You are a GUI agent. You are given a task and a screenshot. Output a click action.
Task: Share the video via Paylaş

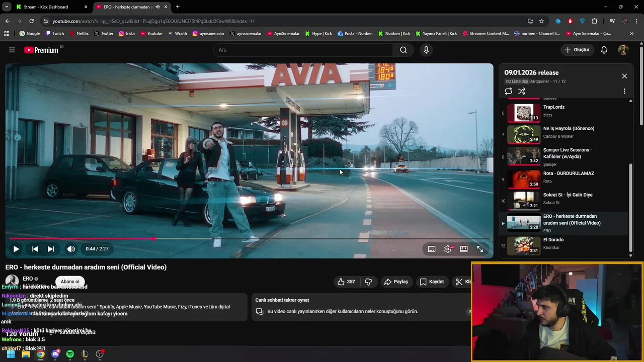pyautogui.click(x=396, y=282)
